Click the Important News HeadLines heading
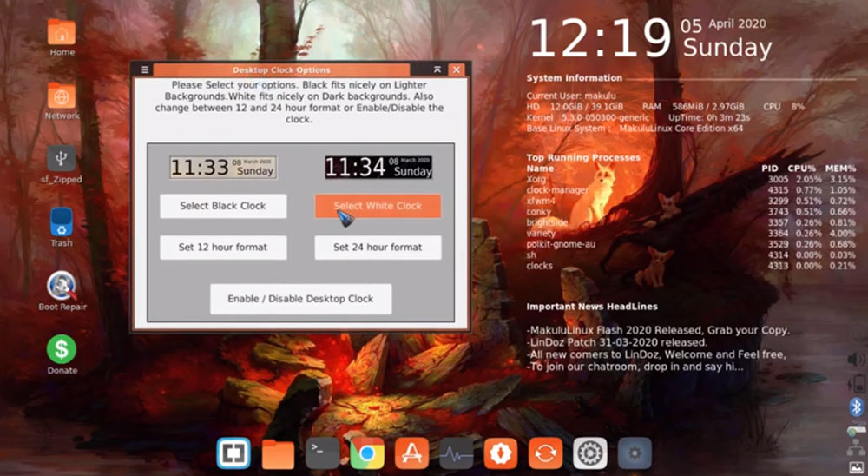This screenshot has width=868, height=476. (x=592, y=307)
